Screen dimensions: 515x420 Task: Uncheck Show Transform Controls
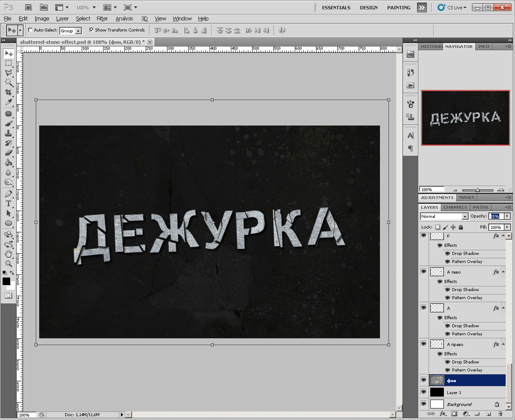92,30
